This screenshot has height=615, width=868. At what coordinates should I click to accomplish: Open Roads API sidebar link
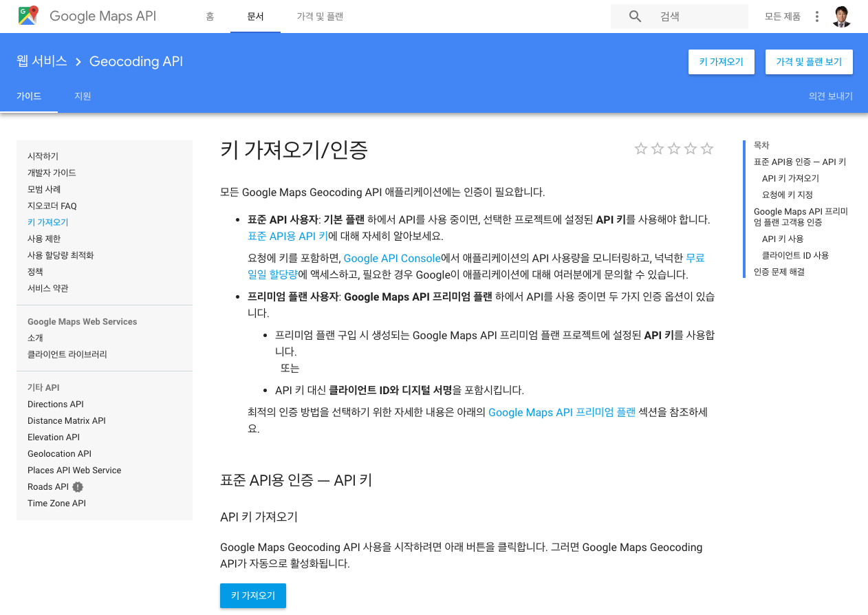pos(48,487)
